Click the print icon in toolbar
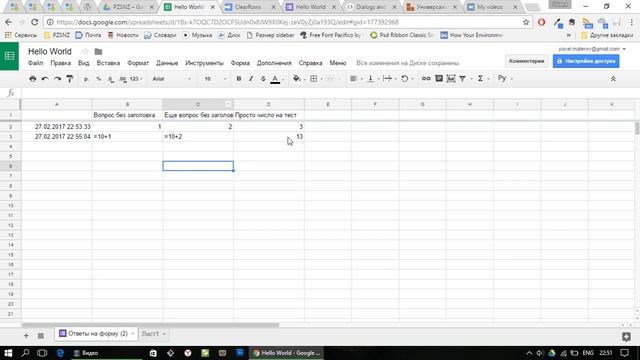Viewport: 640px width, 360px height. pyautogui.click(x=33, y=79)
